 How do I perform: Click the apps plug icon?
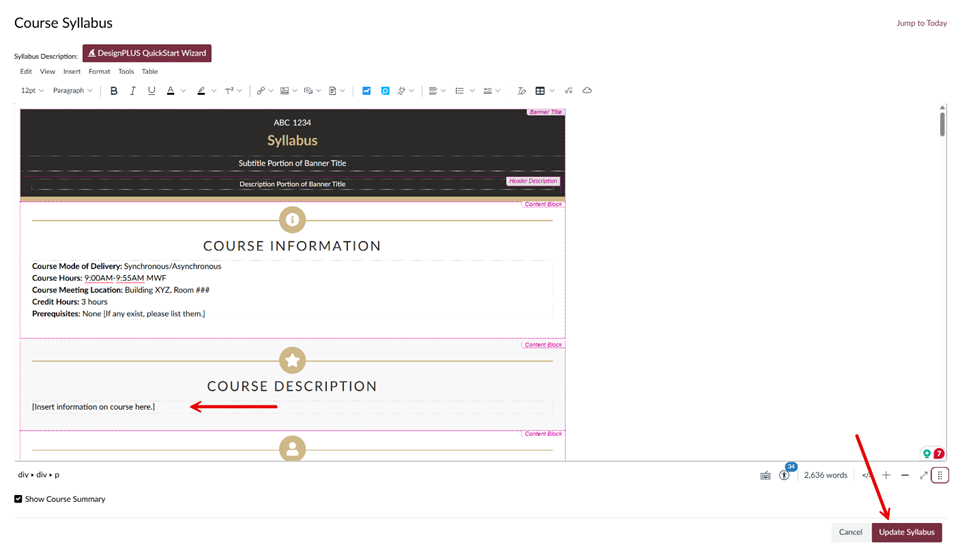coord(402,91)
